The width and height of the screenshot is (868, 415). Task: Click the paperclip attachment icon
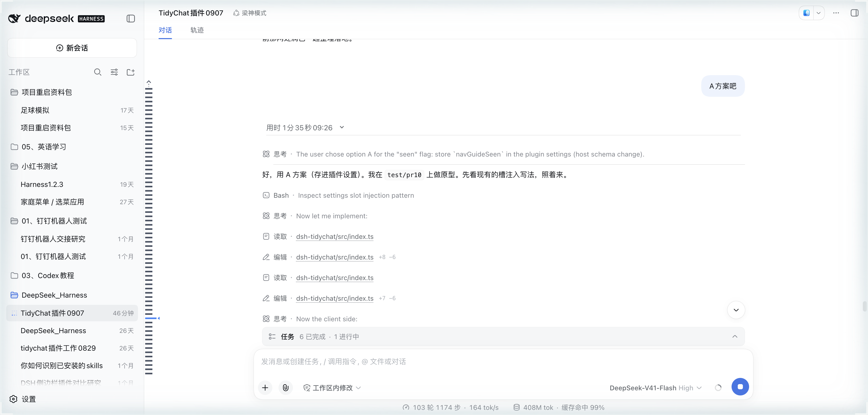pyautogui.click(x=286, y=388)
